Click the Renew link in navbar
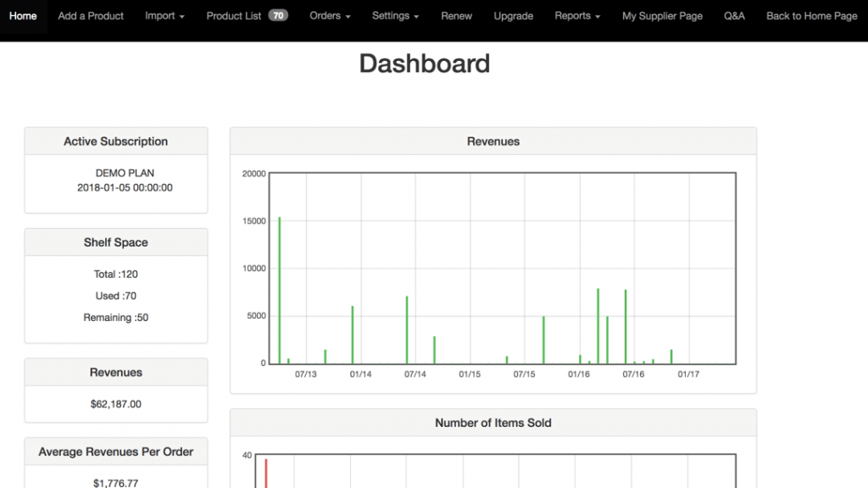 (457, 16)
